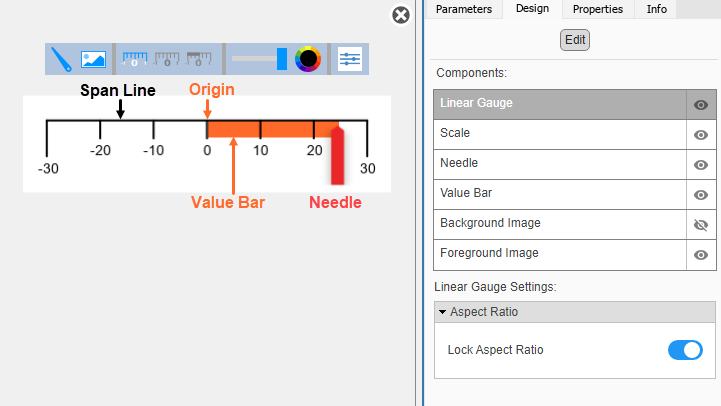Image resolution: width=721 pixels, height=406 pixels.
Task: Collapse the Aspect Ratio section
Action: tap(443, 312)
